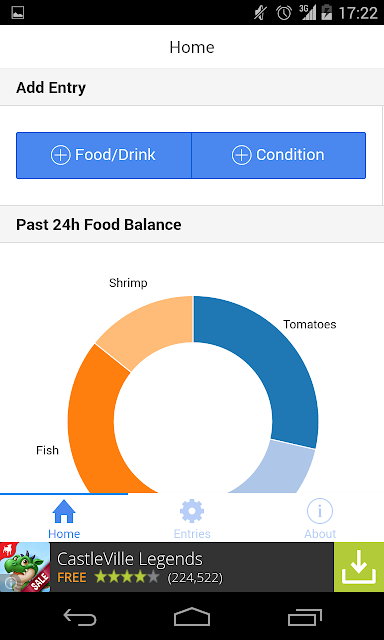Screen dimensions: 384x640
Task: Add a Condition entry
Action: click(x=279, y=155)
